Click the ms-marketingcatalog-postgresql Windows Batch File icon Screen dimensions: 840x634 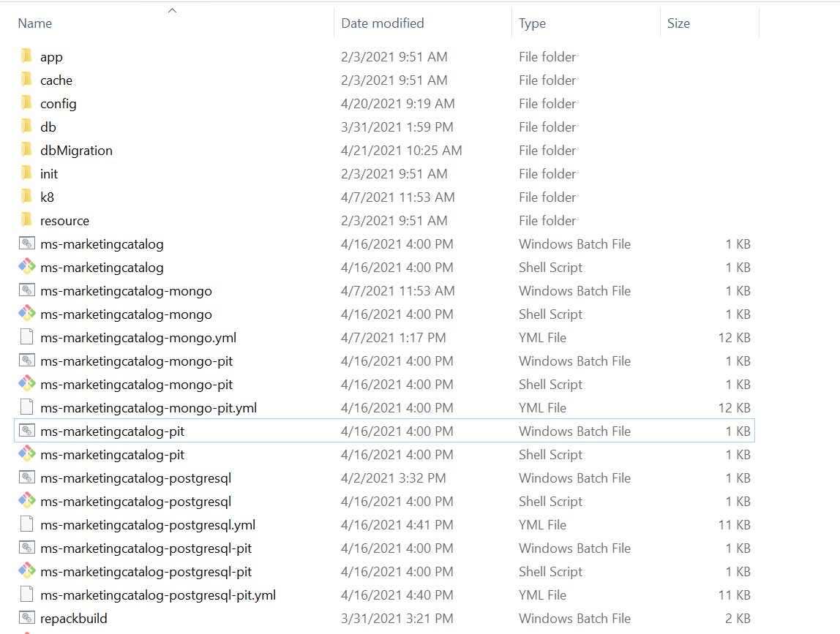coord(27,478)
